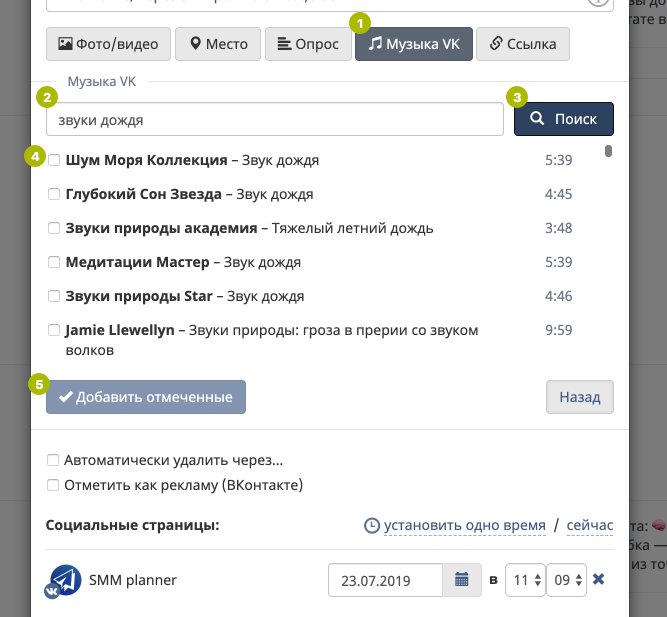Click the сейчас link
The image size is (667, 617).
590,525
